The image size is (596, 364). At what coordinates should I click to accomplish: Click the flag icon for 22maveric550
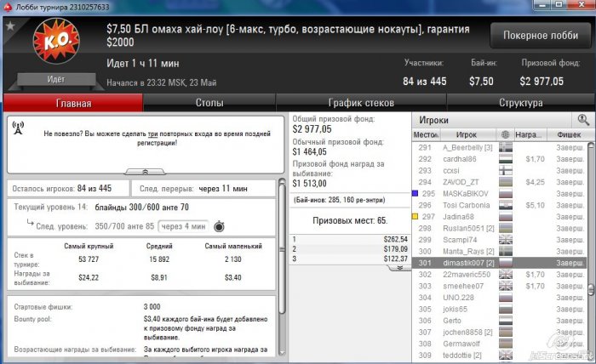506,274
